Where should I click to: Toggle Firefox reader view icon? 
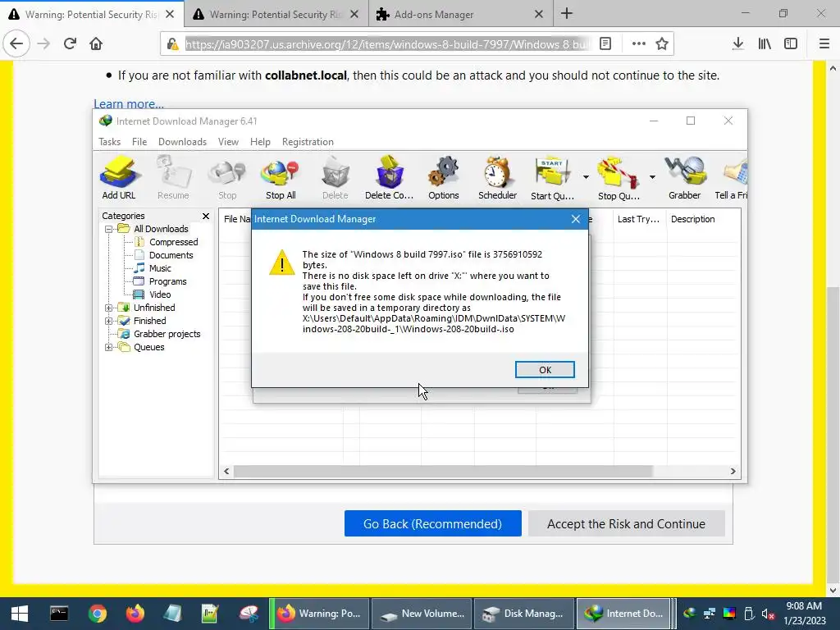tap(605, 43)
